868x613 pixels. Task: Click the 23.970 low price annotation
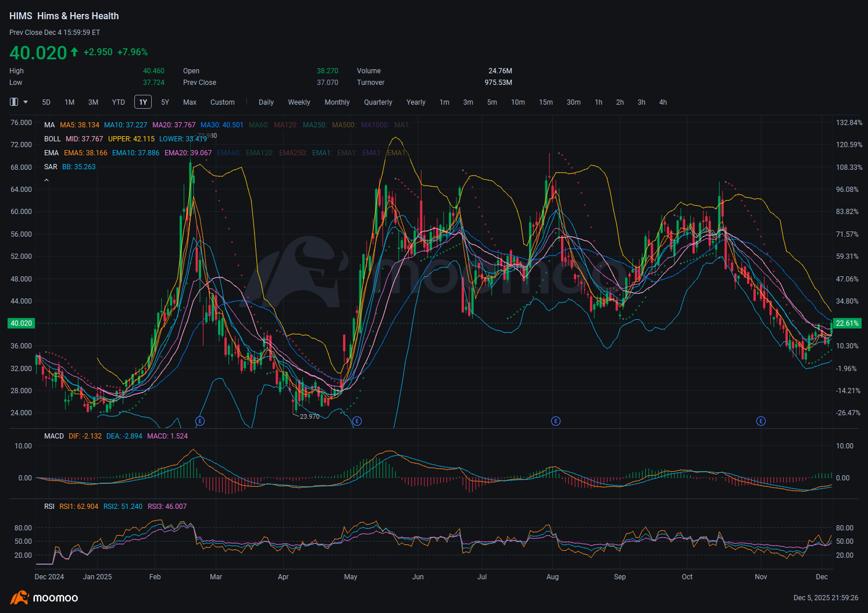(x=310, y=416)
